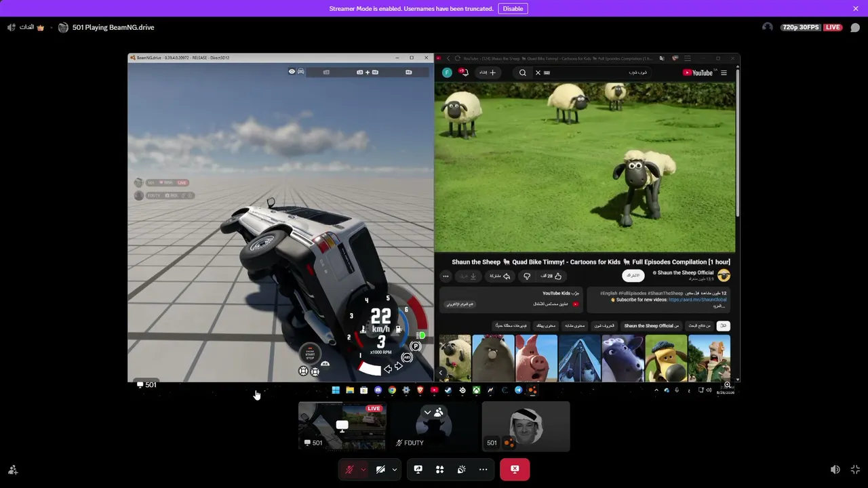Open the pink pig video thumbnail

point(536,358)
